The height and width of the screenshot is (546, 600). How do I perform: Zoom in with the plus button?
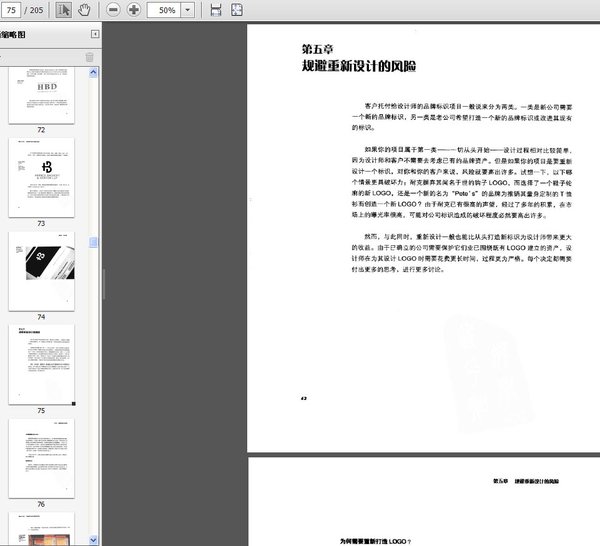(134, 10)
